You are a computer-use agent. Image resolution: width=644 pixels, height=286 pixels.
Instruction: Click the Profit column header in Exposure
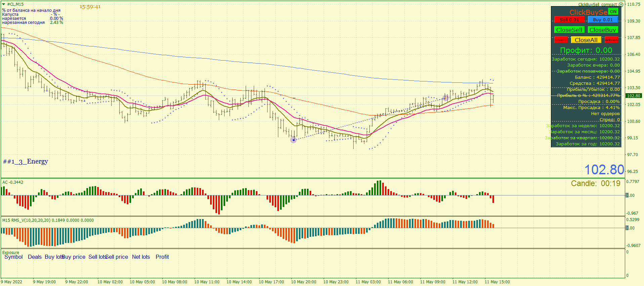point(162,257)
